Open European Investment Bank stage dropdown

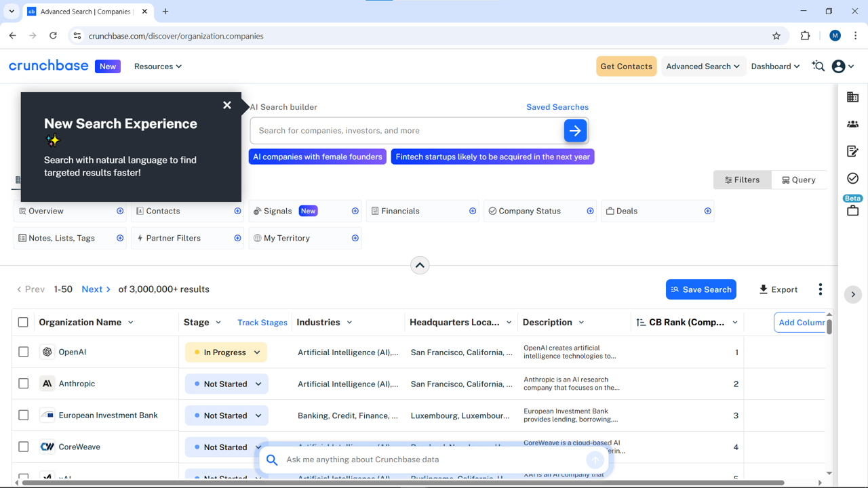(226, 415)
